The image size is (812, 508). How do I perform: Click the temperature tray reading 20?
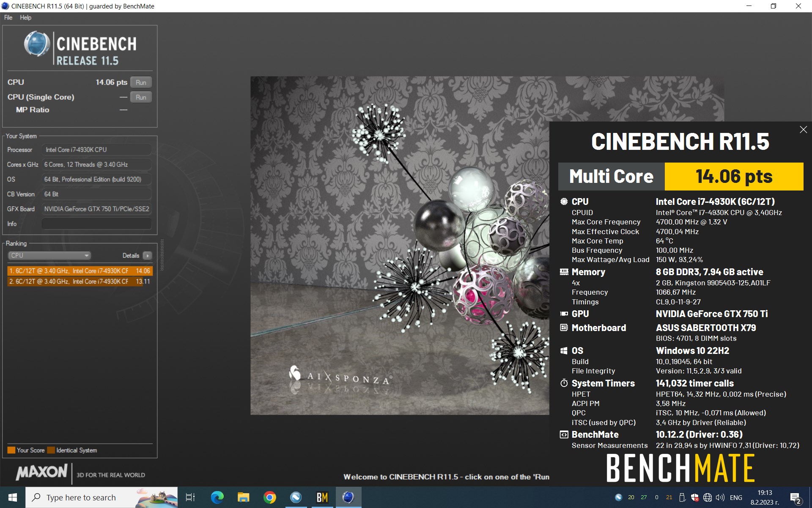pyautogui.click(x=631, y=497)
